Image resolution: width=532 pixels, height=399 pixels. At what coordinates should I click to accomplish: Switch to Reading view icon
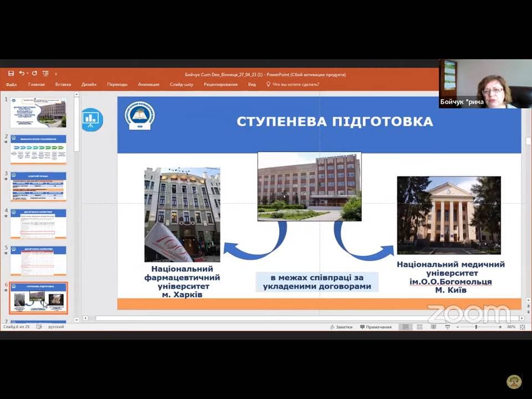(x=433, y=327)
